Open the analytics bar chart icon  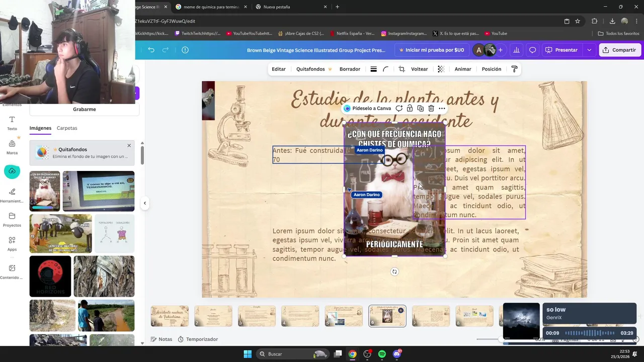[516, 50]
